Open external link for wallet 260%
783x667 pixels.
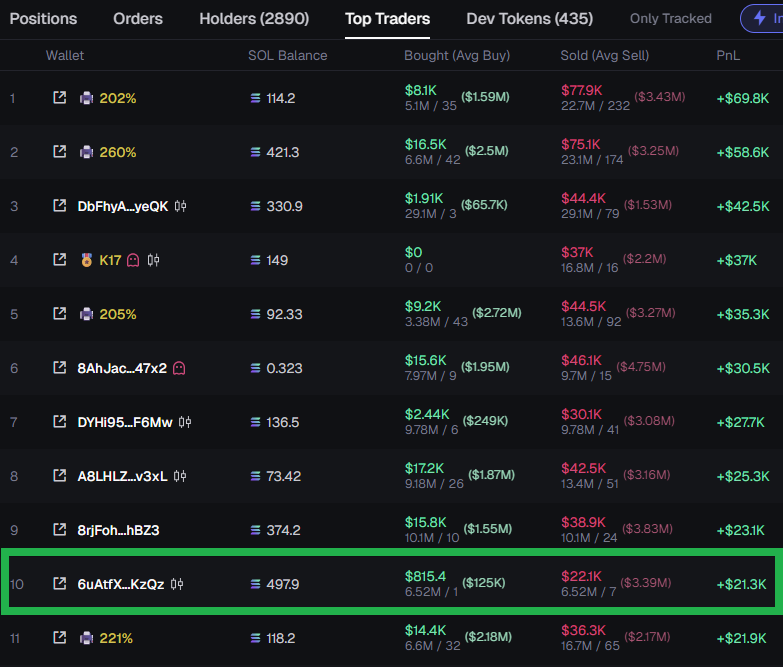click(x=59, y=151)
